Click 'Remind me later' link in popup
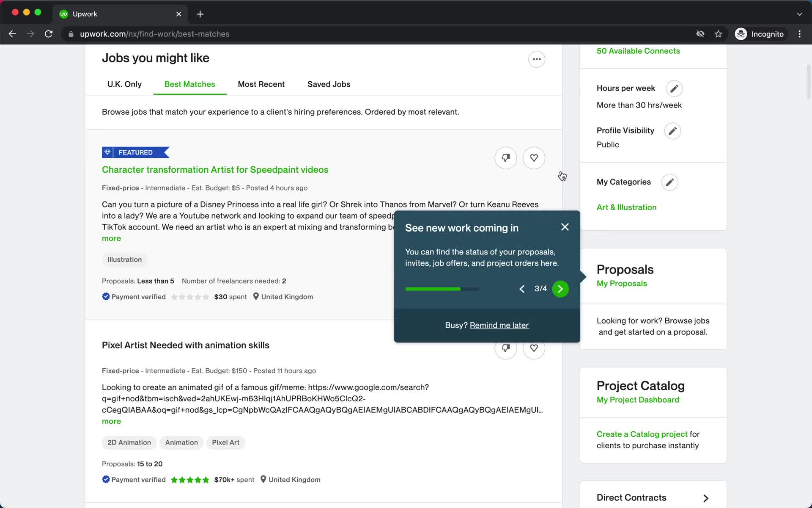The width and height of the screenshot is (812, 508). (499, 326)
